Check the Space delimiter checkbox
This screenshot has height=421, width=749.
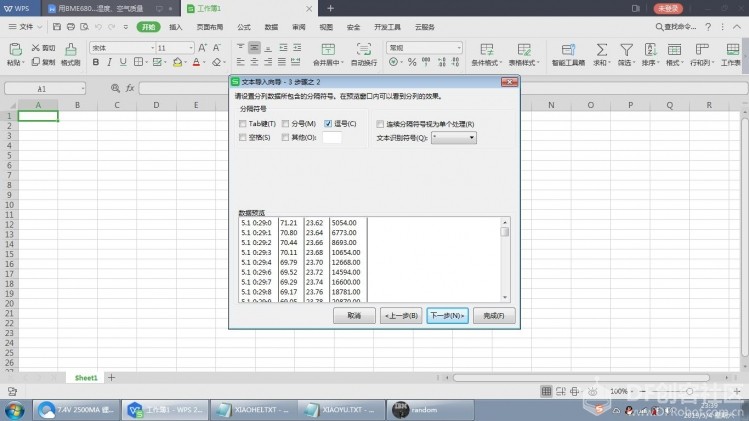[243, 138]
